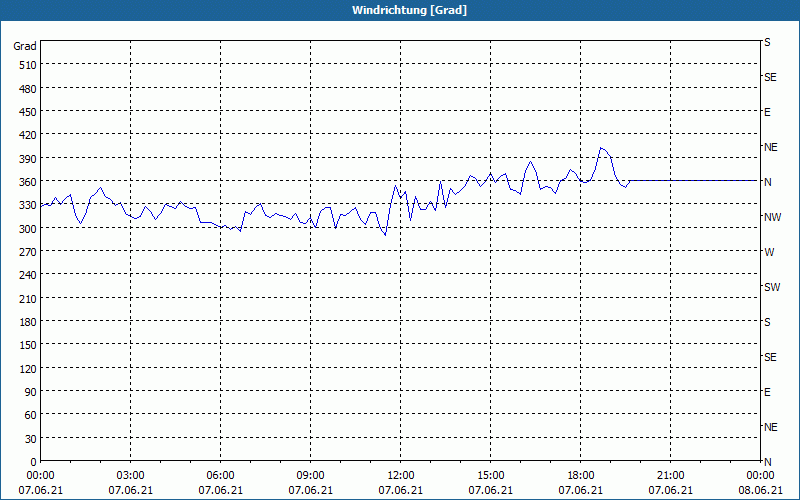Click the 60 degree axis label
Screen dimensions: 800x500
click(x=31, y=415)
